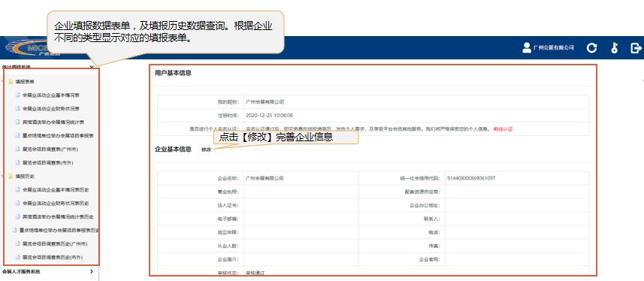The height and width of the screenshot is (281, 644).
Task: Open 宾馆酒店举办会展情况统计表历史 records
Action: pyautogui.click(x=58, y=216)
